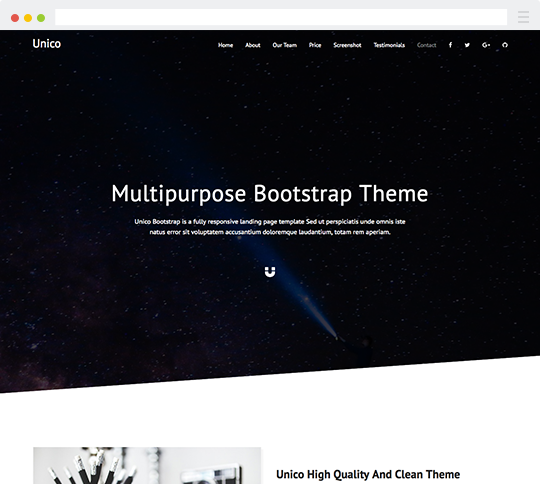Image resolution: width=540 pixels, height=484 pixels.
Task: Open the Screenshot nav link
Action: click(347, 45)
